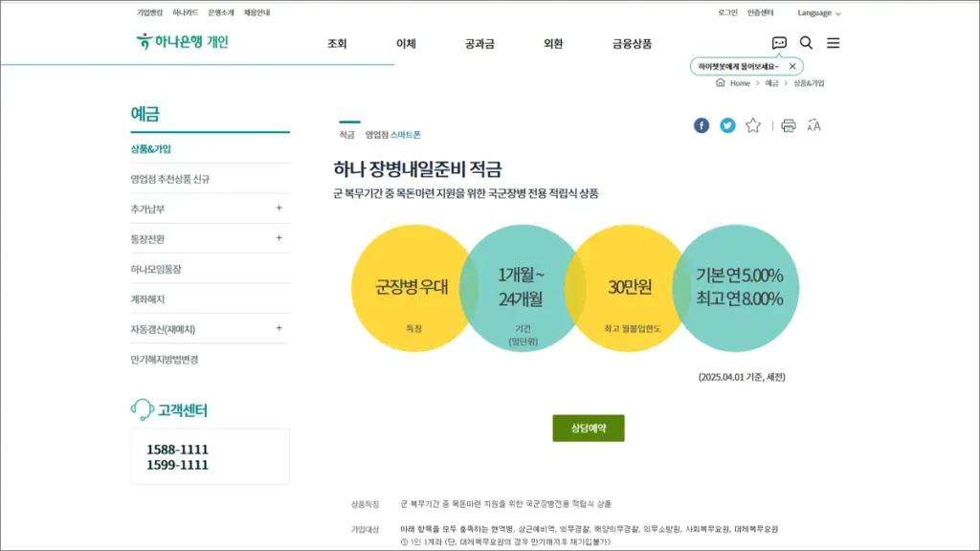This screenshot has height=551, width=980.
Task: Select 영업점 추천상품 신규 in sidebar
Action: (x=170, y=179)
